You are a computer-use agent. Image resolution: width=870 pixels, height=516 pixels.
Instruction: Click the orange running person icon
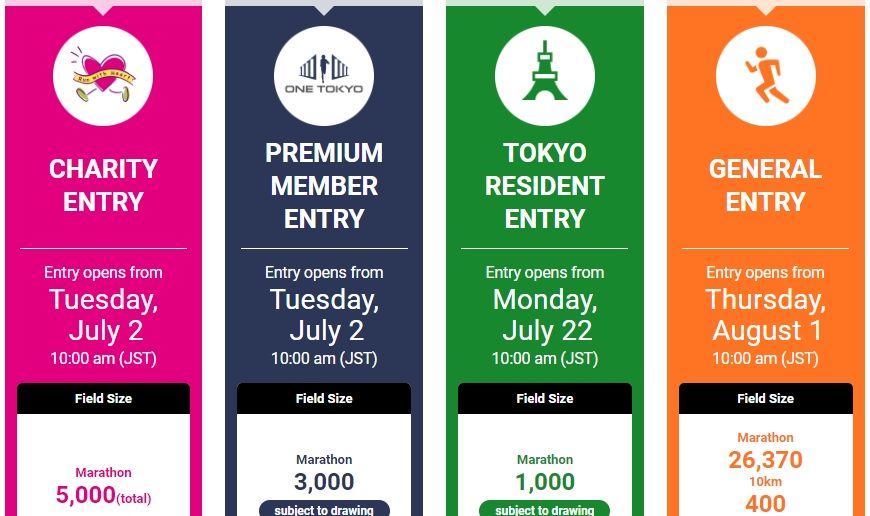tap(766, 76)
